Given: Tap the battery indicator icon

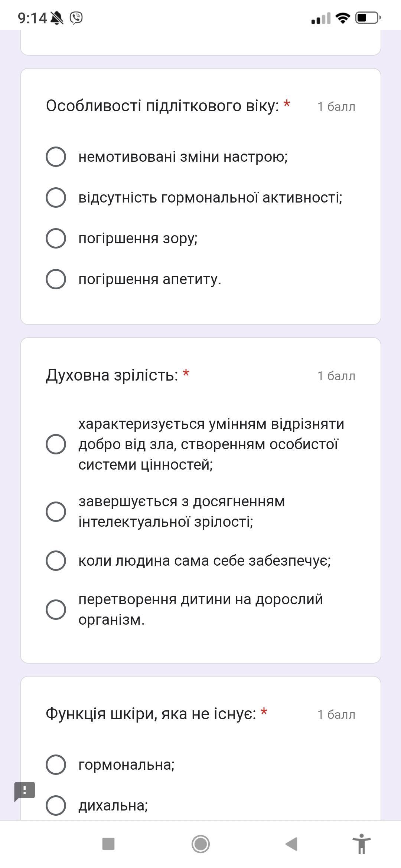Looking at the screenshot, I should pyautogui.click(x=368, y=18).
